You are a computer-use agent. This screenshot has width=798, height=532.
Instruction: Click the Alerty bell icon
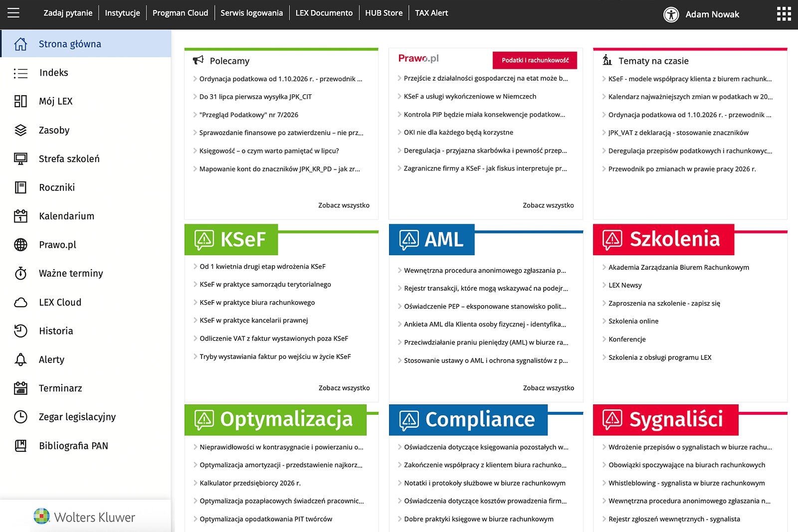click(20, 359)
